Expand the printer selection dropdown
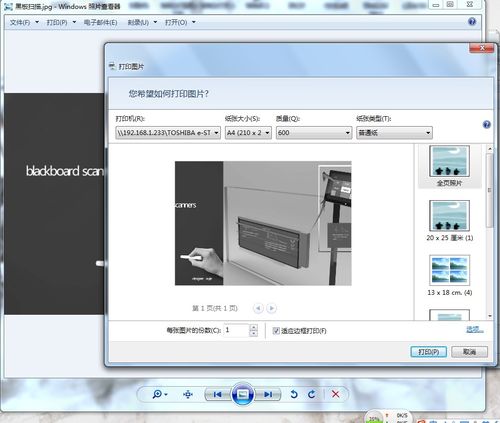The height and width of the screenshot is (423, 500). pos(168,133)
